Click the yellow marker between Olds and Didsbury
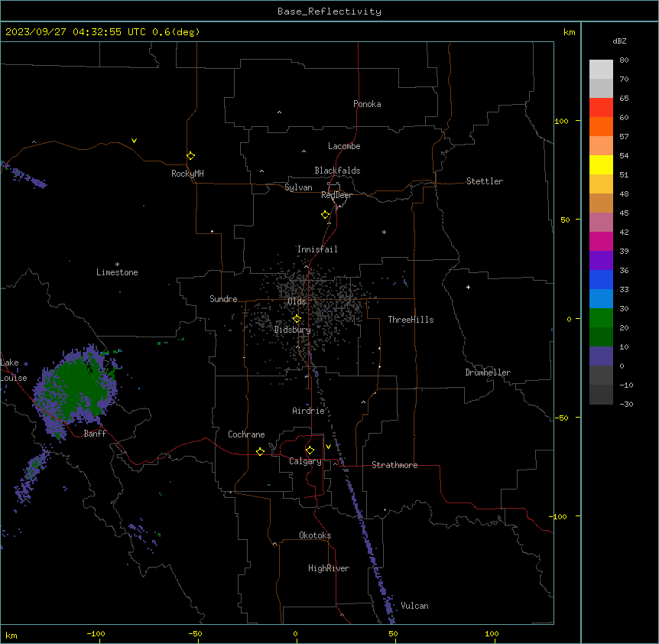 [x=297, y=319]
